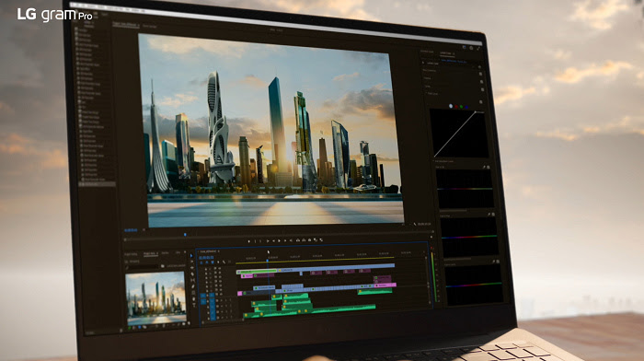Select the Razor tool in timeline toolbar
This screenshot has width=644, height=361.
(x=192, y=274)
